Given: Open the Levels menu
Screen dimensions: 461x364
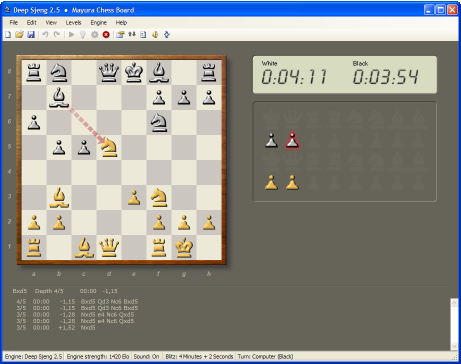Looking at the screenshot, I should click(x=73, y=23).
